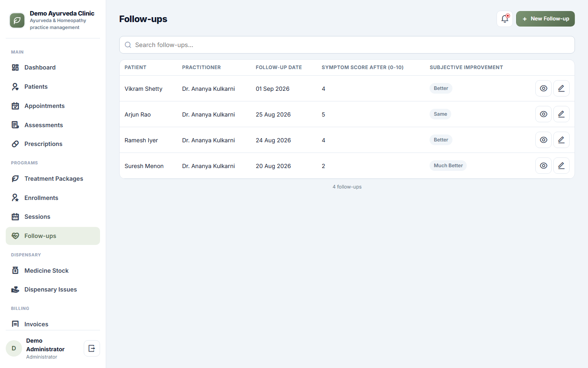This screenshot has width=588, height=368.
Task: Click Symptom Score After column header
Action: click(x=363, y=67)
